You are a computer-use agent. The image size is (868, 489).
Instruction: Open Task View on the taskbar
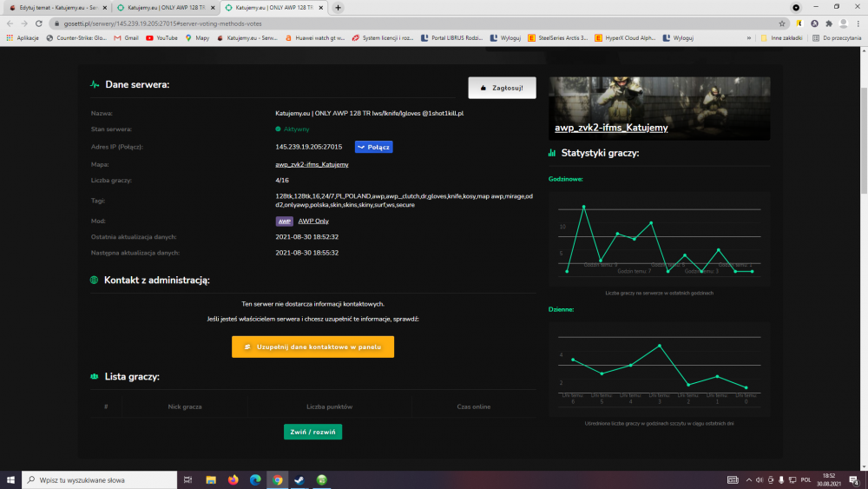(187, 479)
